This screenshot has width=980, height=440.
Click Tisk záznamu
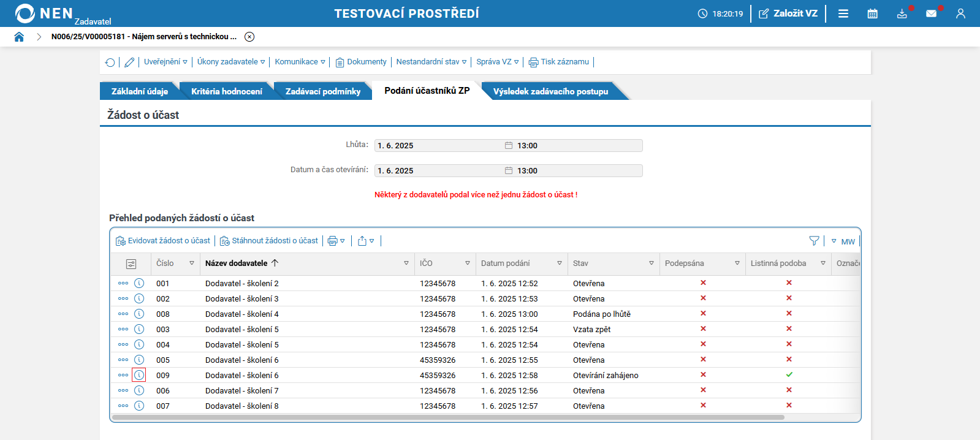559,62
